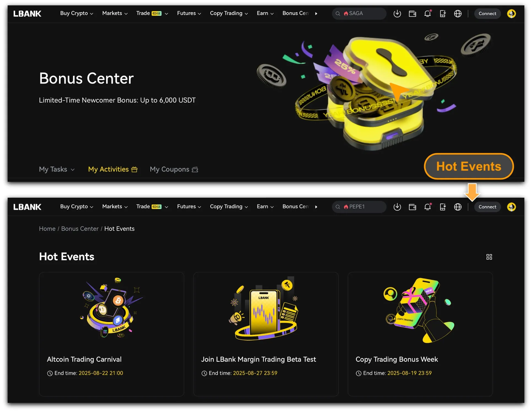The width and height of the screenshot is (532, 413).
Task: Click the Connect button in top navbar
Action: coord(487,13)
